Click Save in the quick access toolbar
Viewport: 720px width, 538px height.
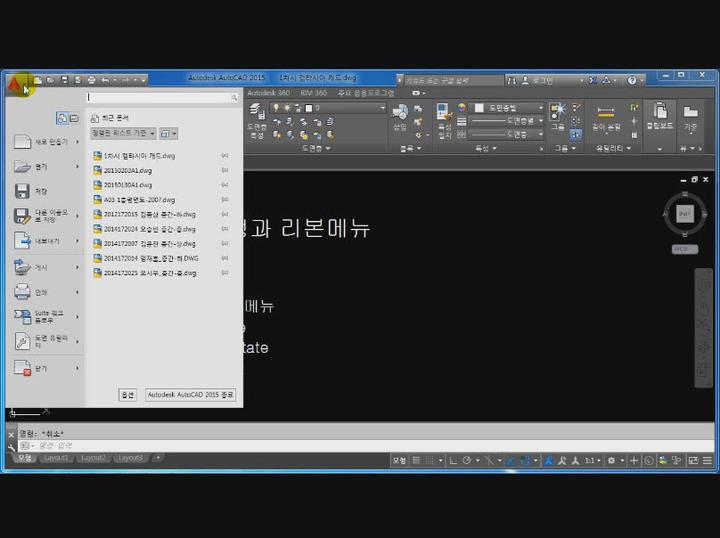click(64, 80)
